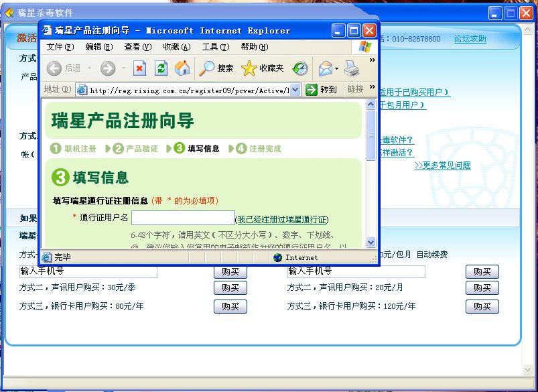
Task: Open the 文件(F) menu
Action: (x=60, y=47)
